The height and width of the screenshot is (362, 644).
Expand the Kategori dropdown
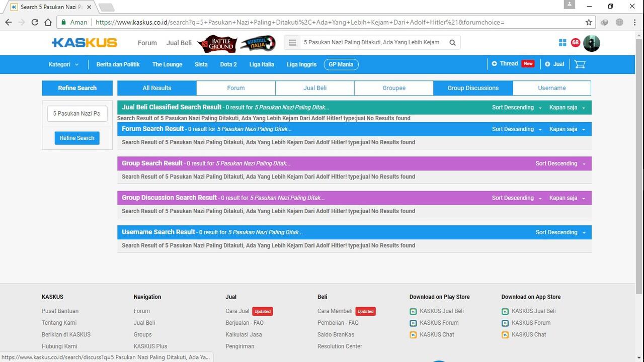(x=63, y=64)
